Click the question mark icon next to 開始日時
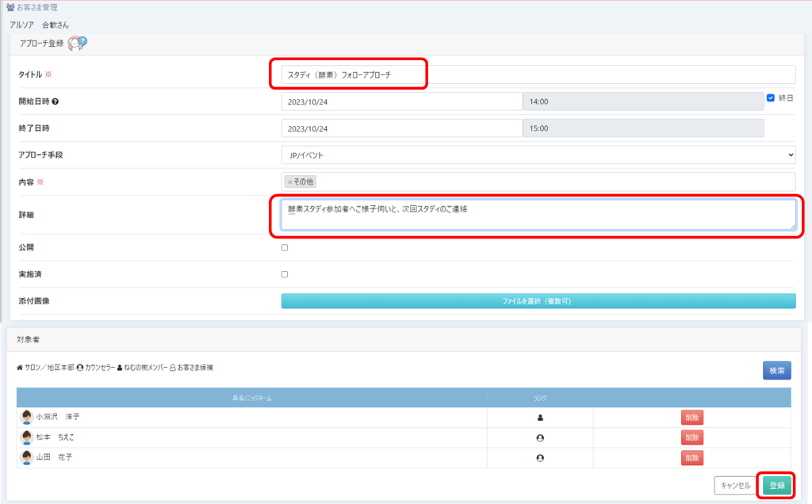812x504 pixels. 56,101
